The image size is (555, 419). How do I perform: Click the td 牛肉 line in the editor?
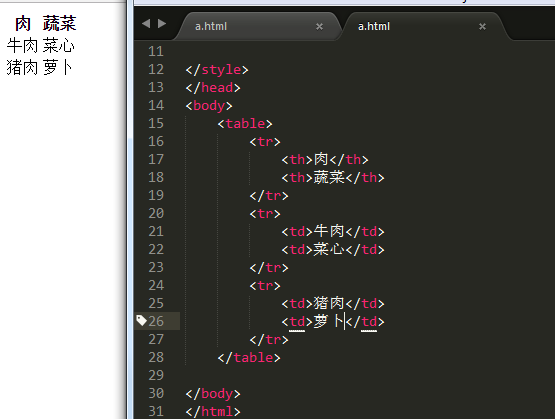coord(333,232)
